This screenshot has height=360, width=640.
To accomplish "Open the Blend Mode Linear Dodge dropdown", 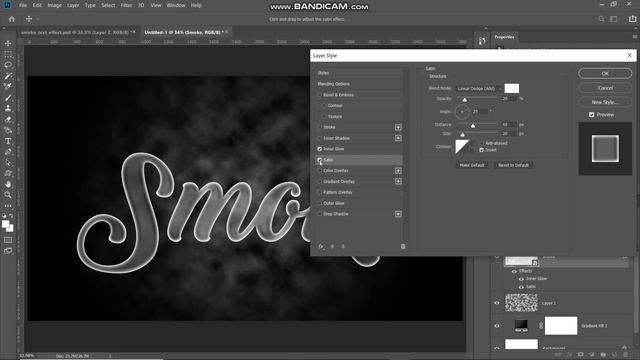I will [x=479, y=88].
